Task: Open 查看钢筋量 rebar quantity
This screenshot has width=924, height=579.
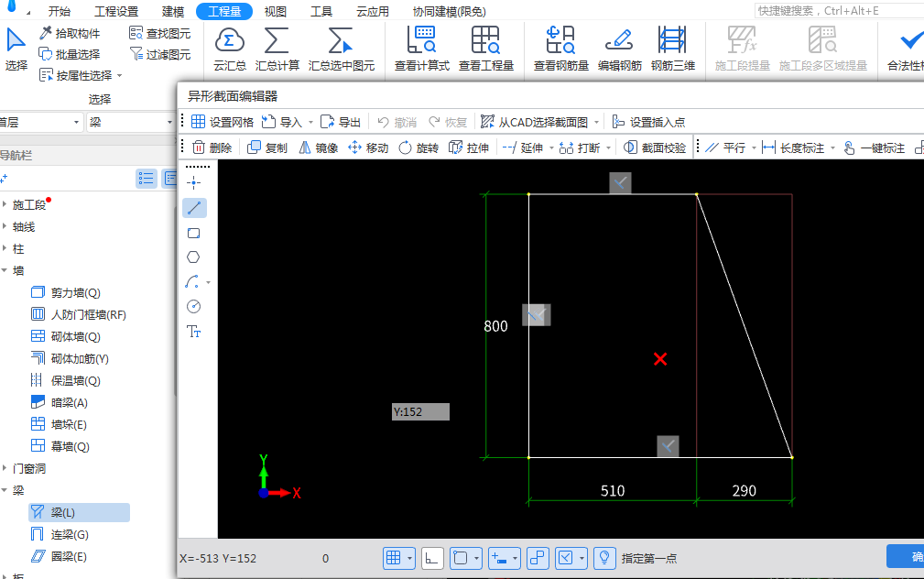Action: 561,49
